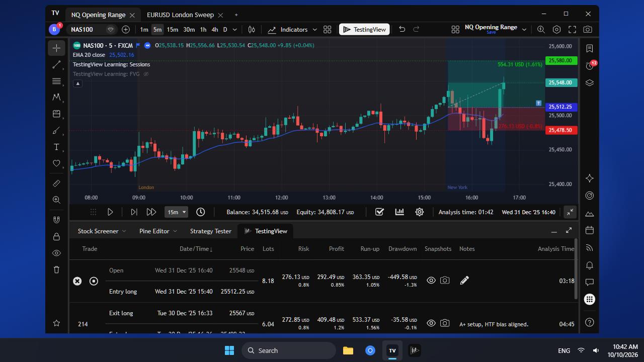Open the Strategy Tester tab

point(211,231)
